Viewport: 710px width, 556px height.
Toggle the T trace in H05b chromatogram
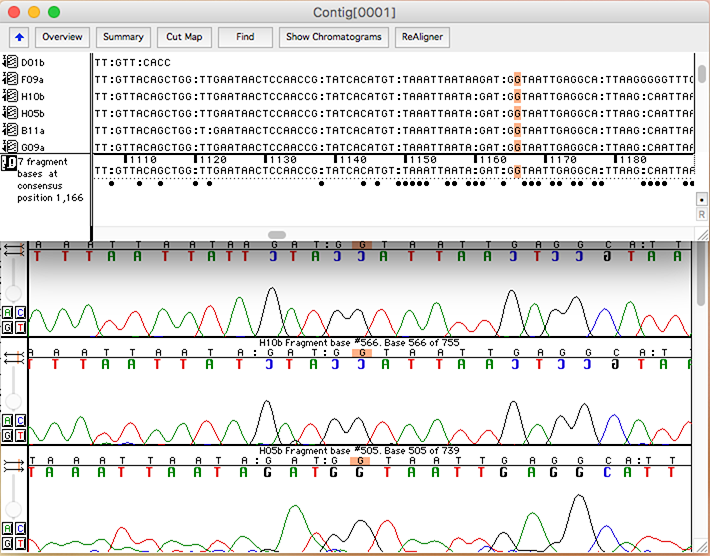click(x=20, y=543)
